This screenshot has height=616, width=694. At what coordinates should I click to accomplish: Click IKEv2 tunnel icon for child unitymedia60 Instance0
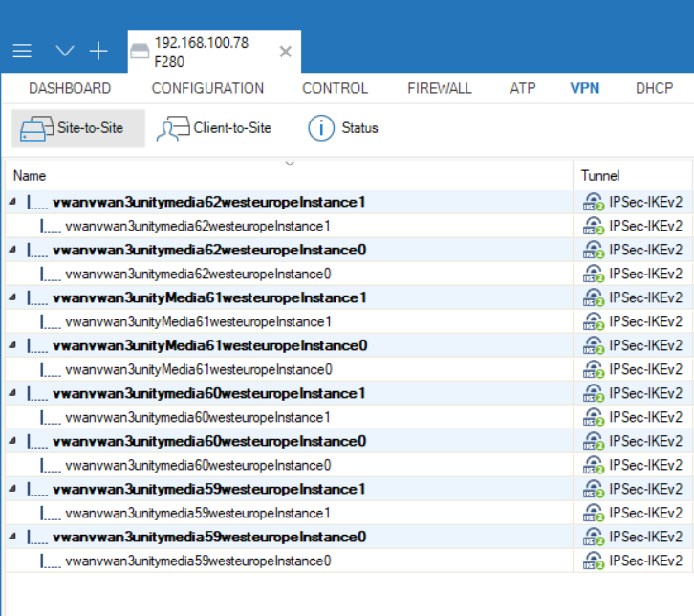[x=593, y=465]
